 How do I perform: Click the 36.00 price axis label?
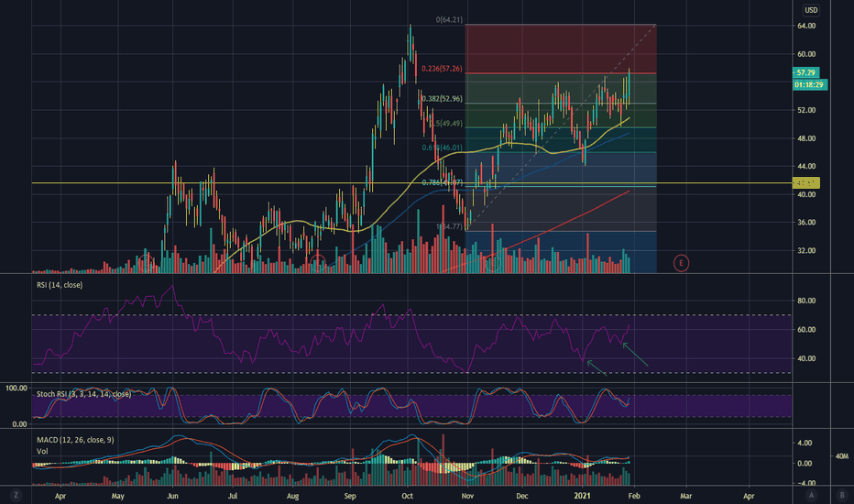point(806,223)
